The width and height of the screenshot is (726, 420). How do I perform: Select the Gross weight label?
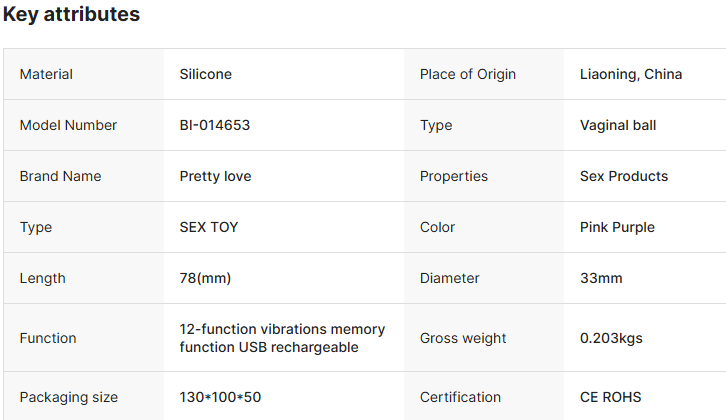[x=463, y=338]
